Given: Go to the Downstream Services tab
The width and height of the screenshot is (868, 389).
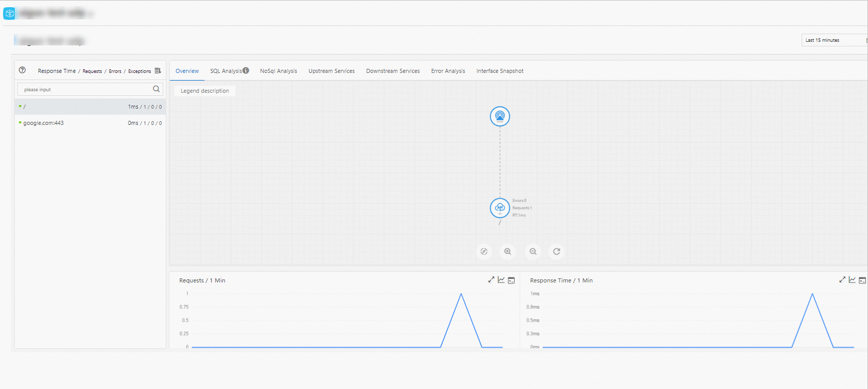Looking at the screenshot, I should click(393, 71).
